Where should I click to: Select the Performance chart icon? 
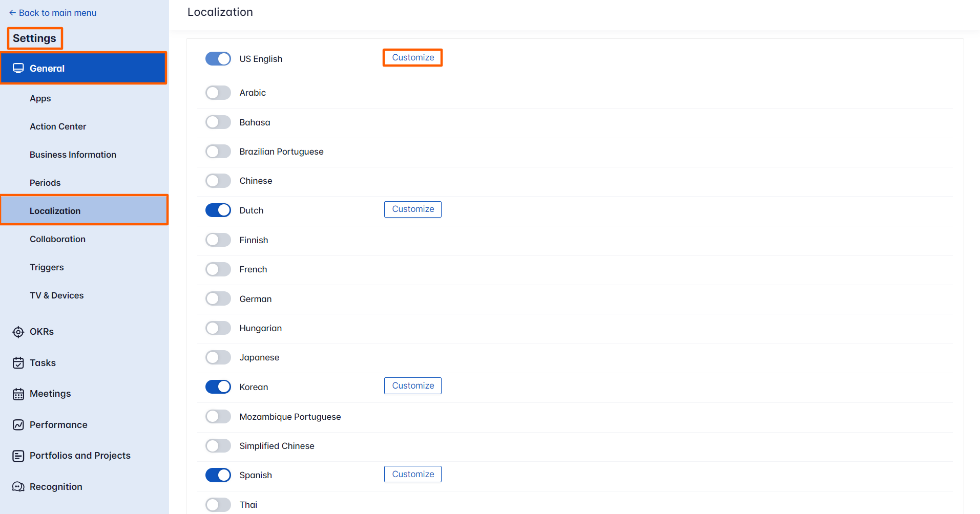(x=18, y=424)
